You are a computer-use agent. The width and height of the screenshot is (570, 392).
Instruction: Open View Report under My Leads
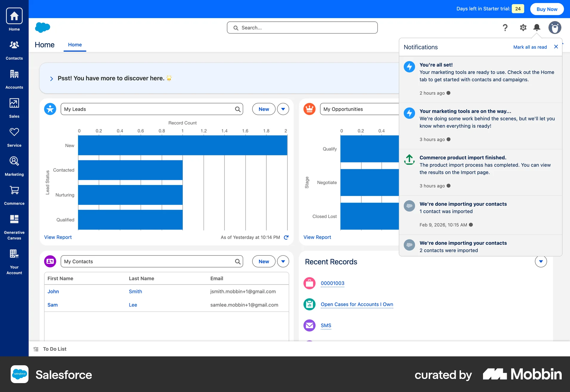pos(58,237)
